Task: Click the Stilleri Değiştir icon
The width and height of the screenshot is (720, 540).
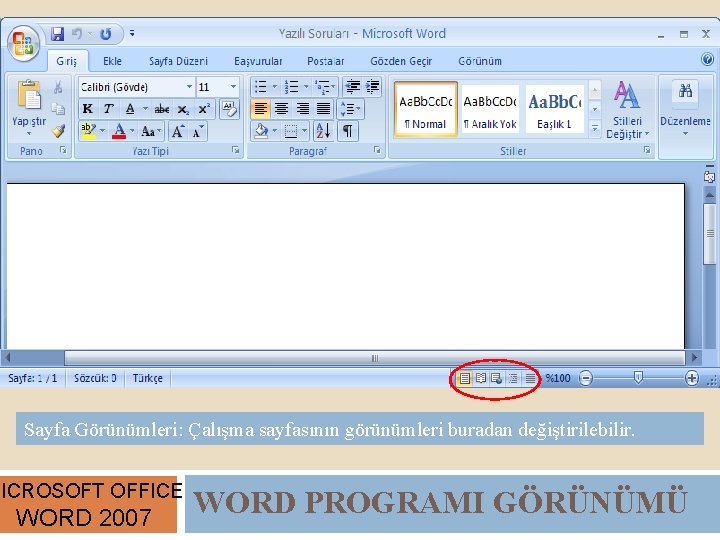Action: 627,95
